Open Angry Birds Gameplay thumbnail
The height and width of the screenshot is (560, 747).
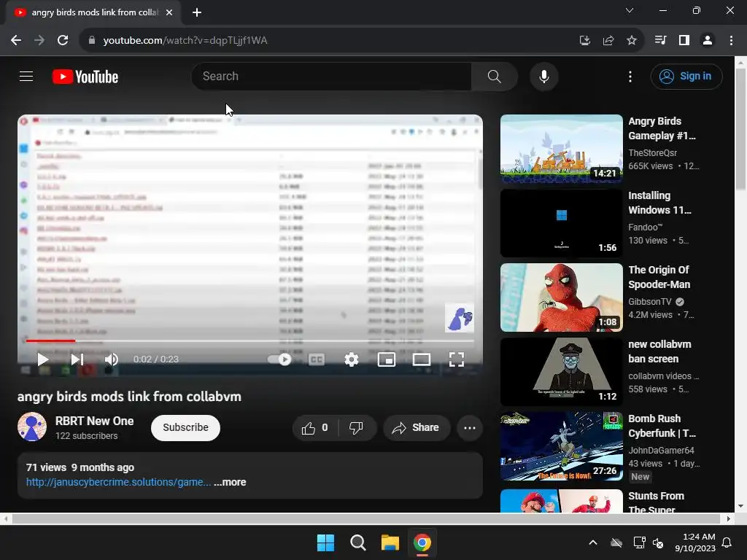pyautogui.click(x=561, y=149)
